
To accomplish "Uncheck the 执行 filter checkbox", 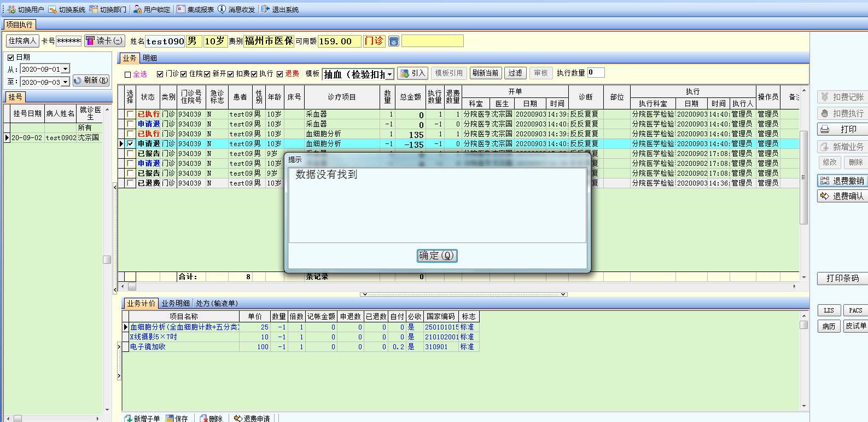I will tap(254, 74).
